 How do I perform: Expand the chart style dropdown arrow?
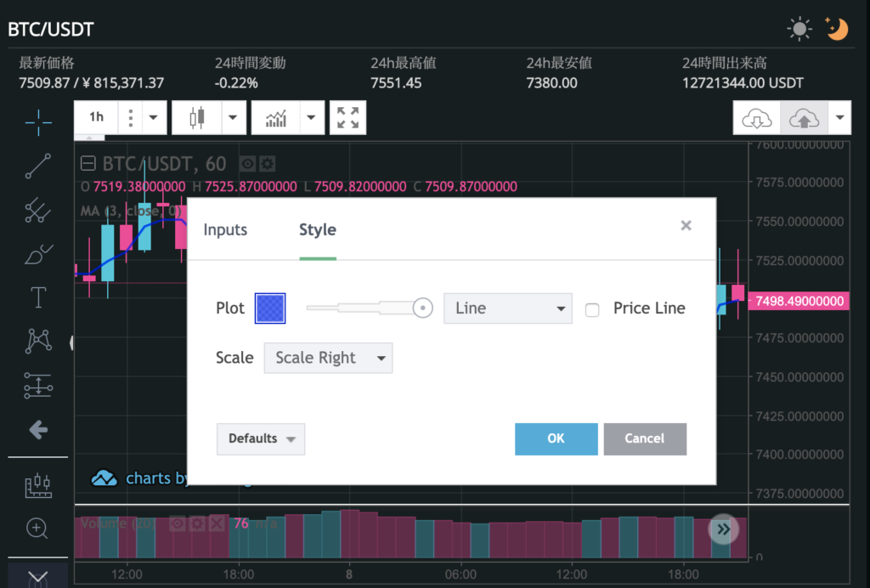pos(233,117)
